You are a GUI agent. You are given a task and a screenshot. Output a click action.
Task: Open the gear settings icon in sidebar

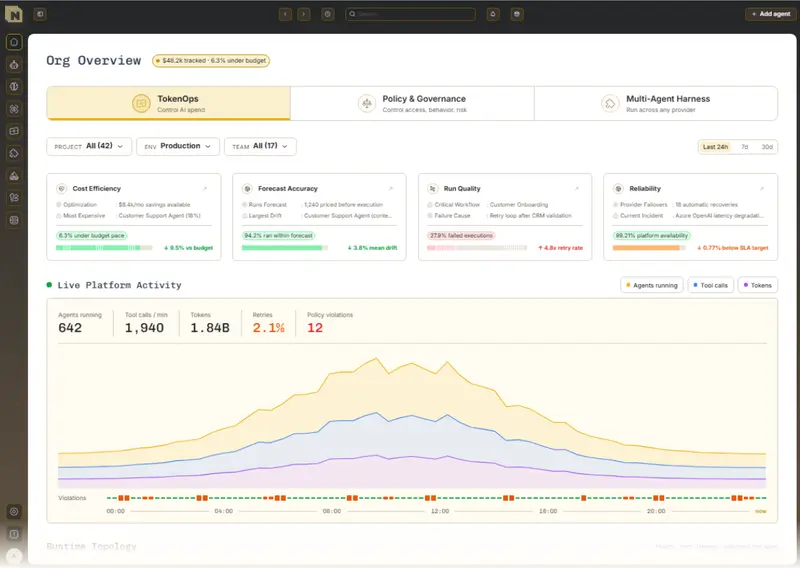click(14, 511)
